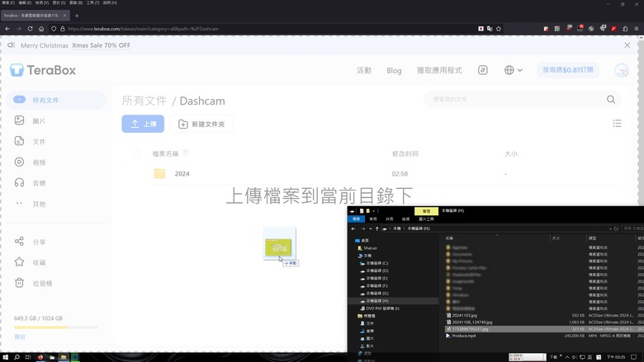This screenshot has width=644, height=362.
Task: Open the Firefox hamburger menu
Action: coord(637,29)
